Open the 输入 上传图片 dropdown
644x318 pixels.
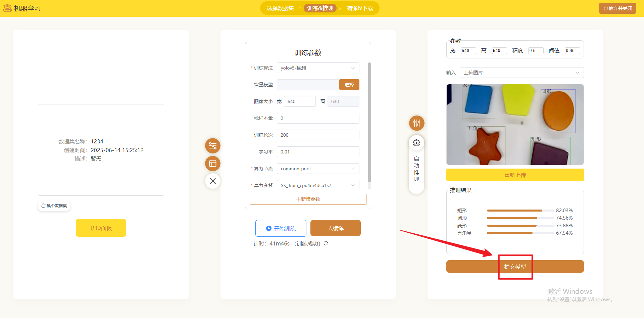pyautogui.click(x=521, y=73)
